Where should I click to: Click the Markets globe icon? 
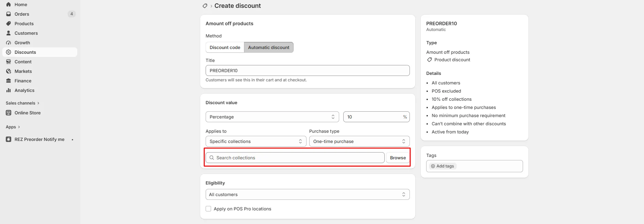[8, 71]
